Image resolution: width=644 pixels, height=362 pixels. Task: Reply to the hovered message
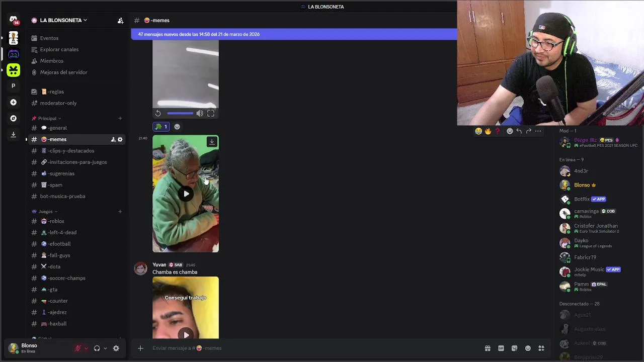pyautogui.click(x=519, y=131)
